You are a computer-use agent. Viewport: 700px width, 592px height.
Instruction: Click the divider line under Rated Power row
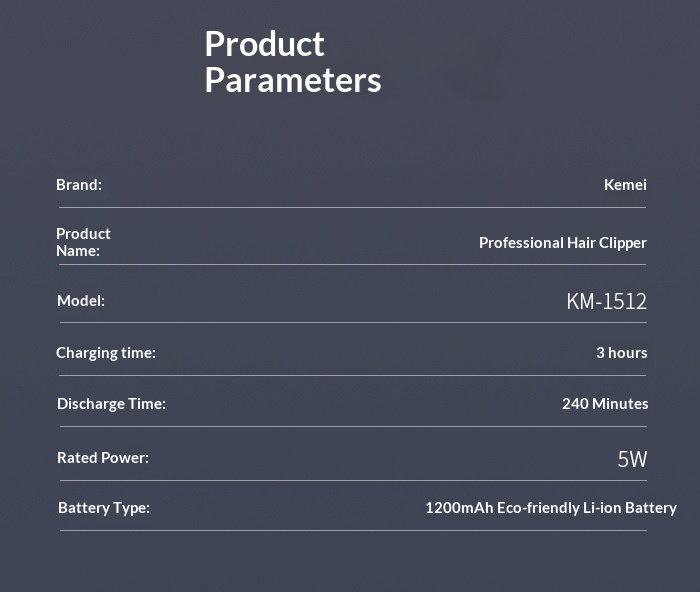352,481
